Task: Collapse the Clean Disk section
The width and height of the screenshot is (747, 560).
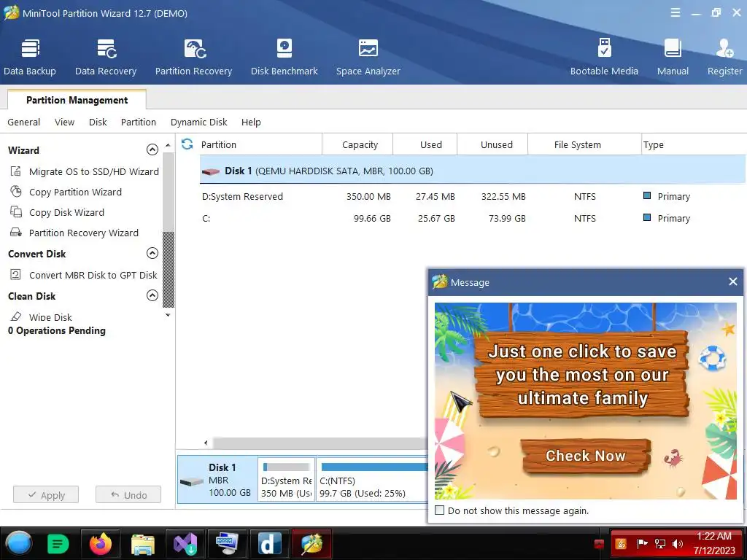Action: tap(152, 296)
